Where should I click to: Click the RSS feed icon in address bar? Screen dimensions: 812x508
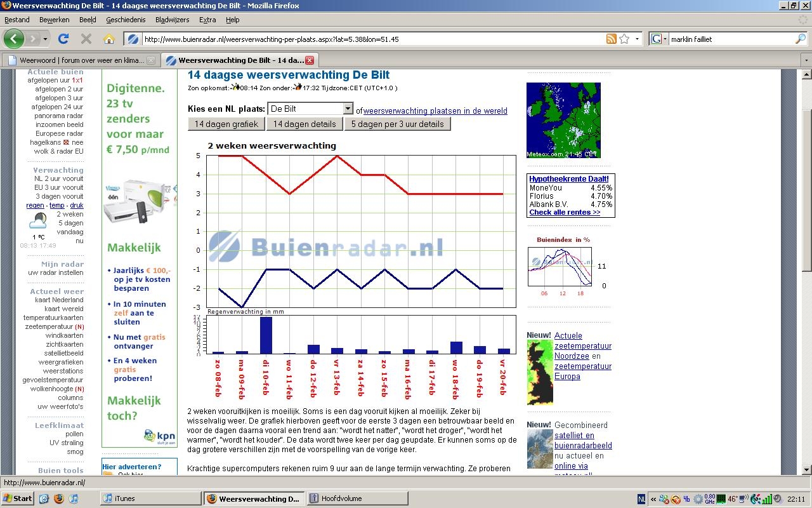611,39
